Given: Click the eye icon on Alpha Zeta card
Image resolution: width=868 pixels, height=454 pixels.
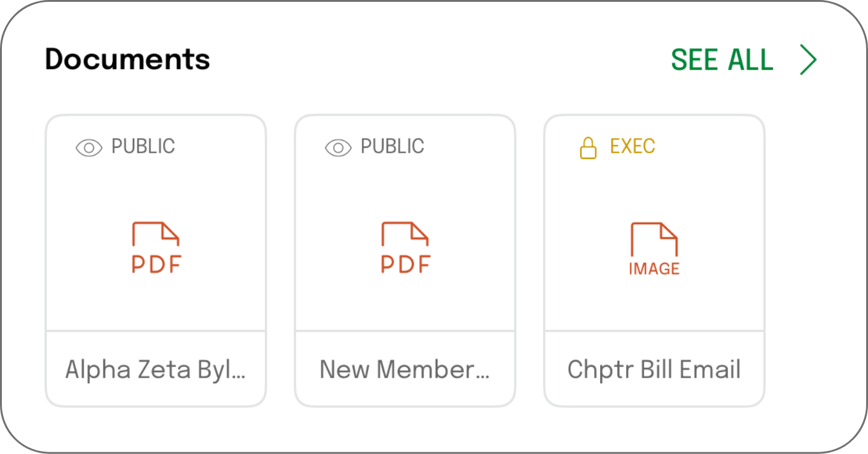Looking at the screenshot, I should pos(89,148).
